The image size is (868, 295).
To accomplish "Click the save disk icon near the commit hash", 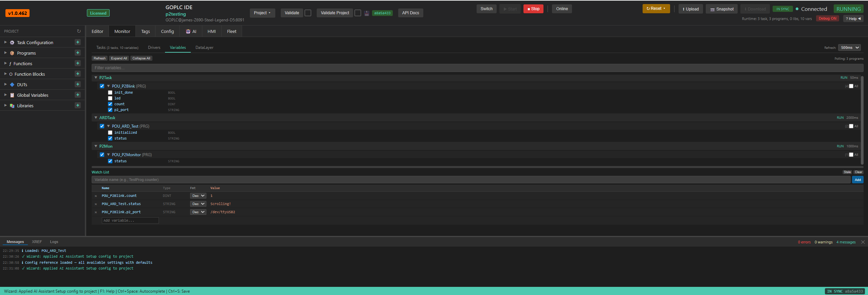I will coord(367,13).
